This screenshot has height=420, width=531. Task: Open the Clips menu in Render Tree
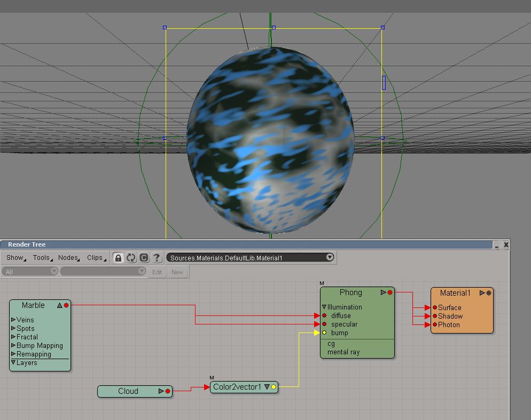point(96,258)
